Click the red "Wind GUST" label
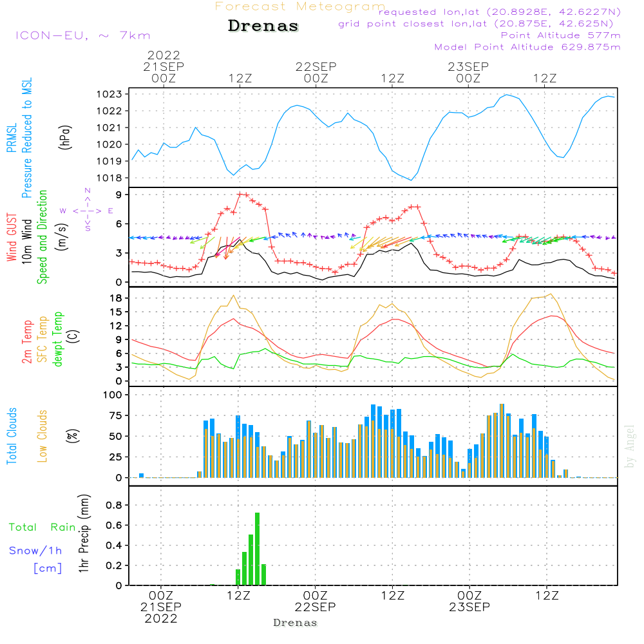The height and width of the screenshot is (644, 644). [12, 237]
